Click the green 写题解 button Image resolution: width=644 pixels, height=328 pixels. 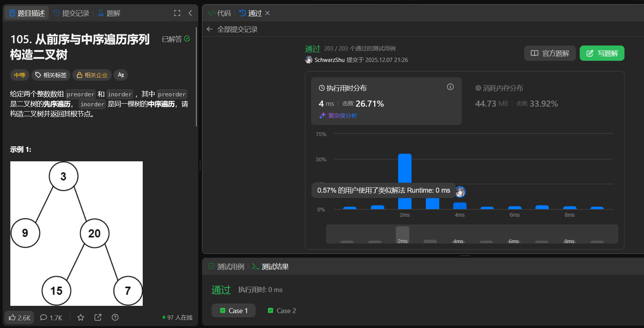coord(602,54)
